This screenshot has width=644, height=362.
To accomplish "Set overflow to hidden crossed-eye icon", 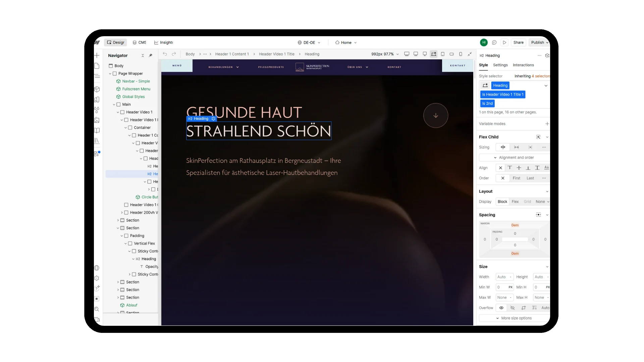I will click(x=513, y=308).
